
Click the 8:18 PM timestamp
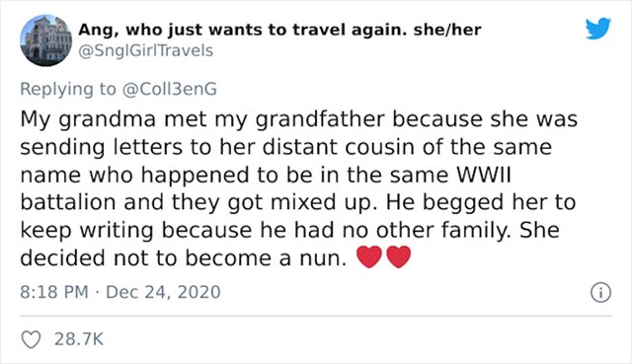[x=54, y=292]
